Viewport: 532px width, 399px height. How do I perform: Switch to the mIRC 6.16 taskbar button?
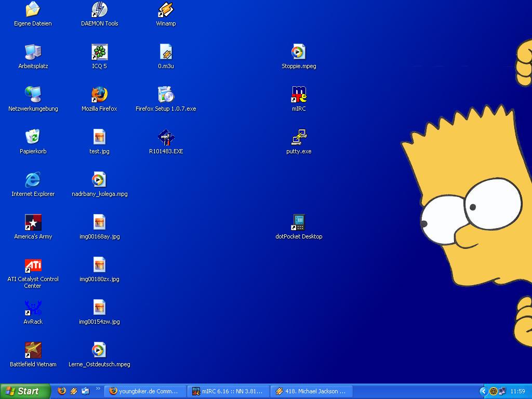pos(229,391)
